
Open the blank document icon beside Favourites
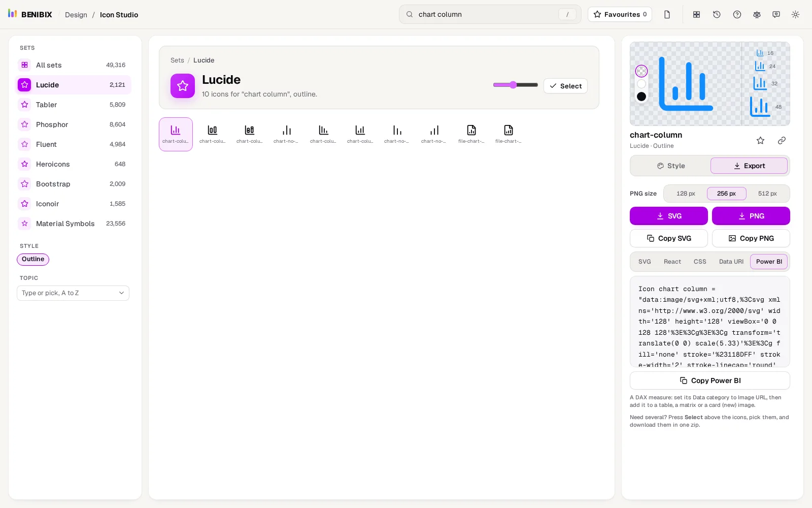(667, 15)
